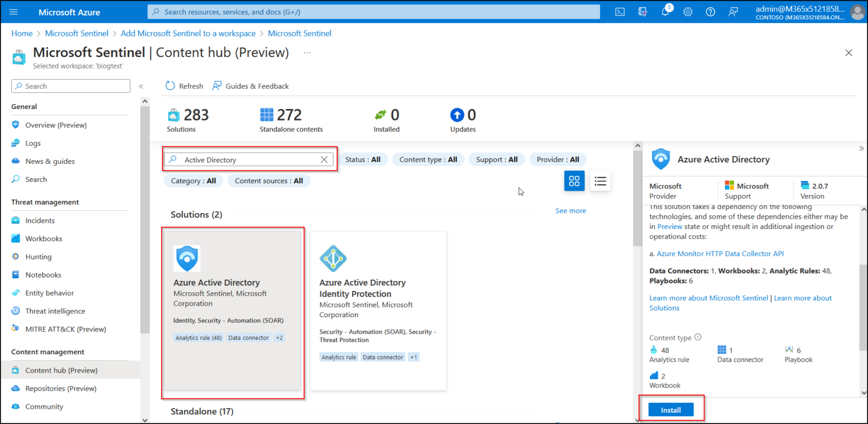The image size is (868, 424).
Task: Switch to grid view layout
Action: pos(574,181)
